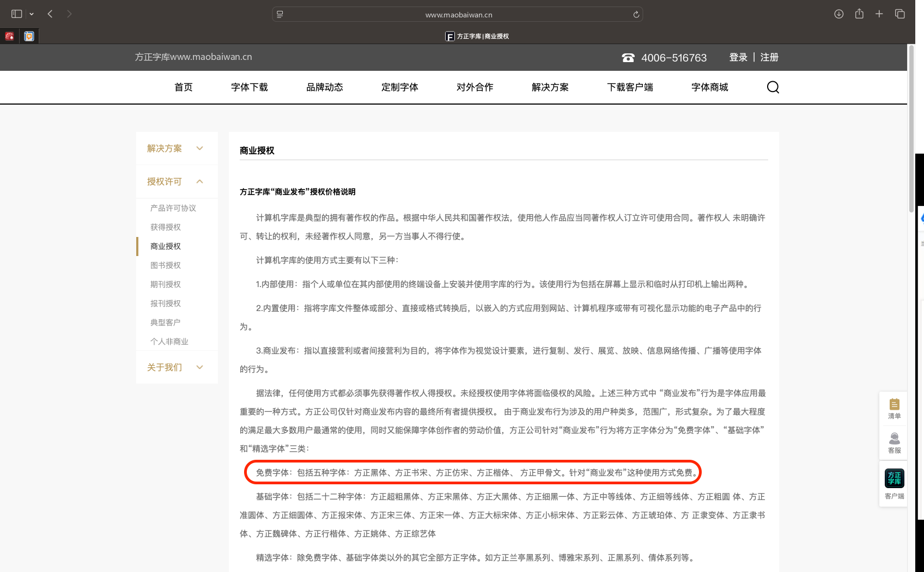
Task: Open the 典型客户 sidebar link
Action: pyautogui.click(x=166, y=322)
